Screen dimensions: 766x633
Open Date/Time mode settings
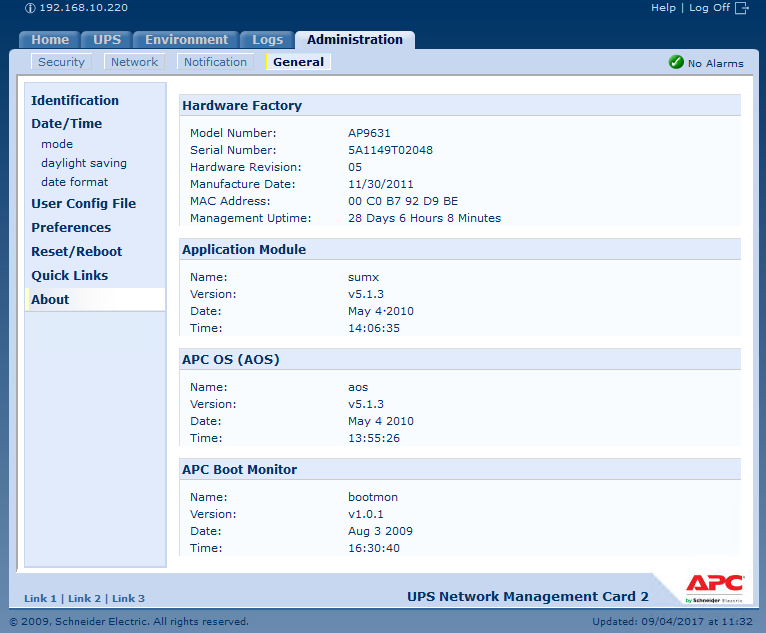click(57, 144)
